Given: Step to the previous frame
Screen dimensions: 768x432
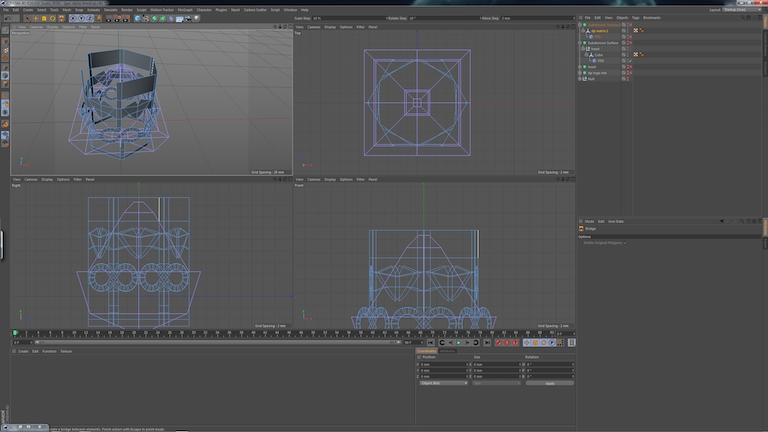Looking at the screenshot, I should point(451,343).
